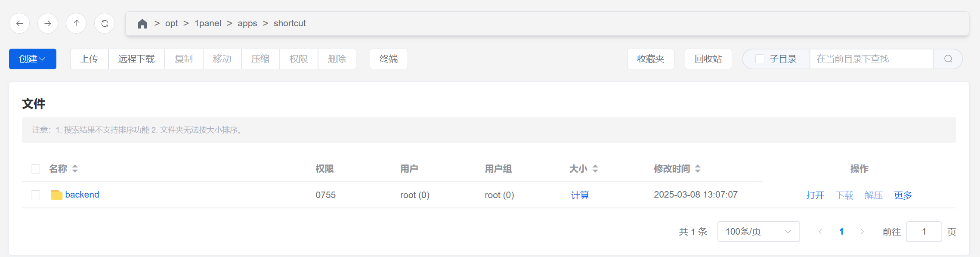980x257 pixels.
Task: Click the 上传 upload button
Action: coord(89,59)
